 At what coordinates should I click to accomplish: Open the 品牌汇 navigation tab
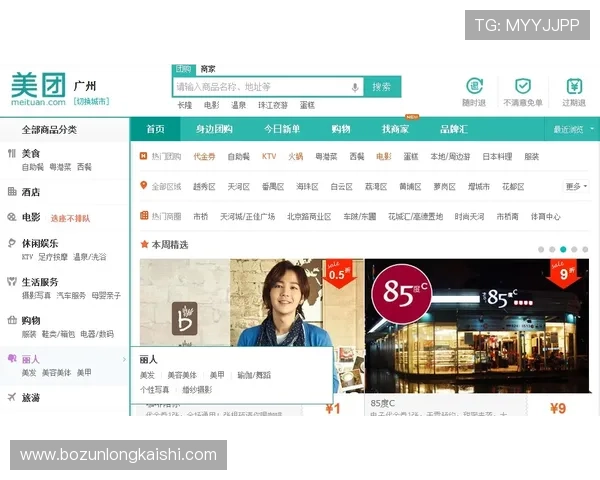(x=454, y=129)
